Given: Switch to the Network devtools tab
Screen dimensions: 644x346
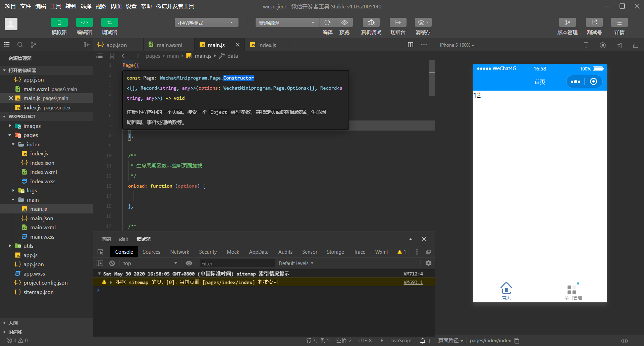Looking at the screenshot, I should [179, 252].
